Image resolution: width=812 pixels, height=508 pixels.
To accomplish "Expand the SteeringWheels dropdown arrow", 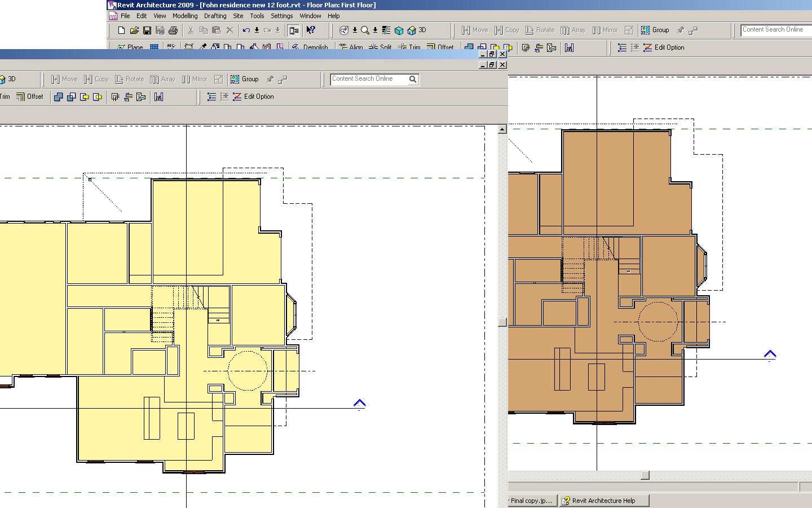I will pos(355,30).
